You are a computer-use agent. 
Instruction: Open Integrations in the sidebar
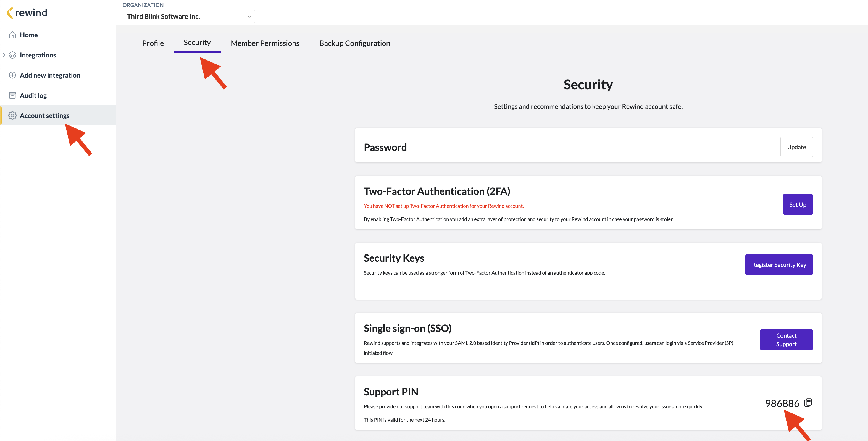coord(58,55)
